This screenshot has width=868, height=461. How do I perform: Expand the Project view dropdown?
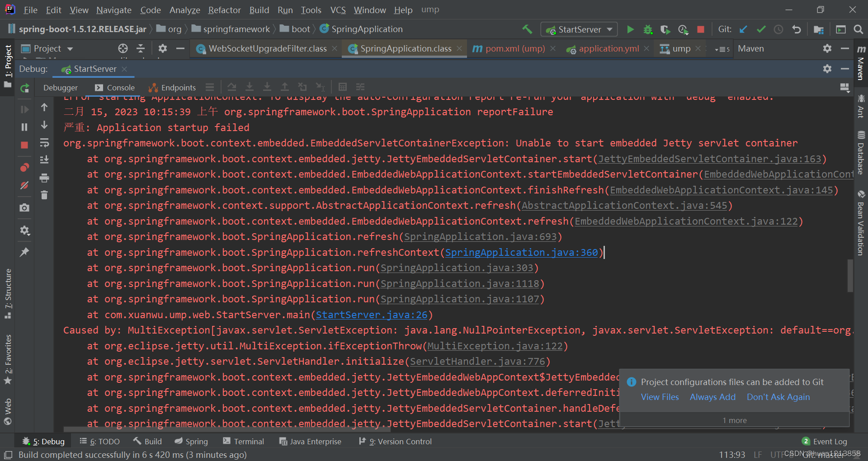(70, 49)
